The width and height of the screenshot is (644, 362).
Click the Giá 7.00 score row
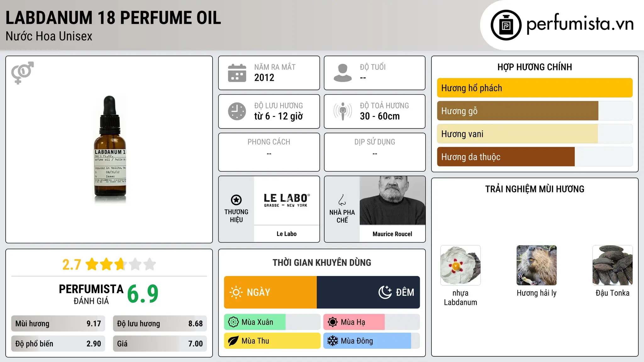click(x=160, y=343)
